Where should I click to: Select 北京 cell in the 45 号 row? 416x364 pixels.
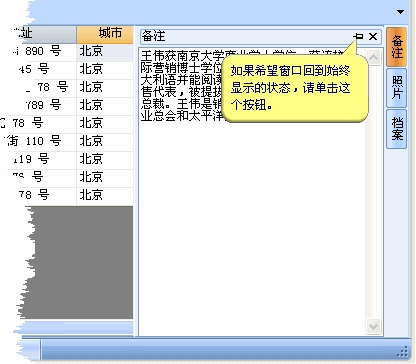click(105, 70)
